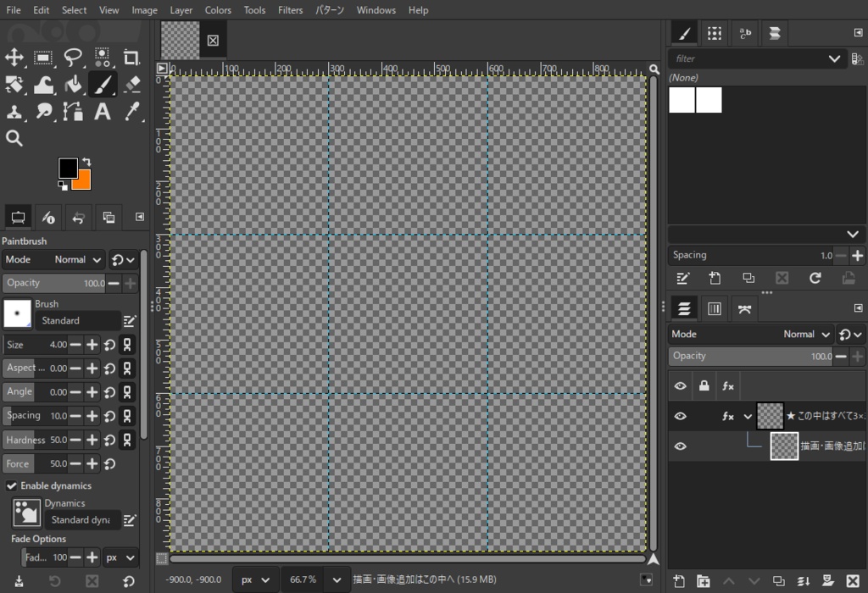Open layer Mode Normal dropdown
Viewport: 868px width, 593px height.
point(751,334)
